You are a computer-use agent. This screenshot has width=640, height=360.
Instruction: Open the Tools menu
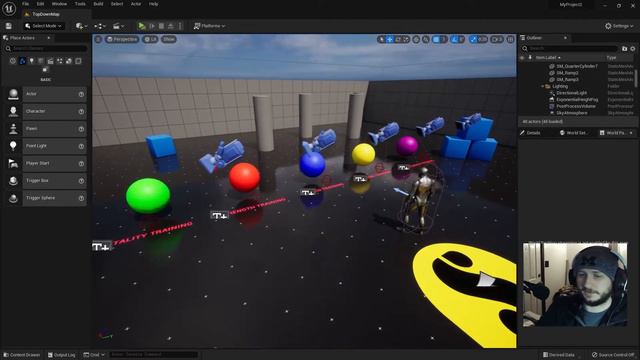pos(80,4)
